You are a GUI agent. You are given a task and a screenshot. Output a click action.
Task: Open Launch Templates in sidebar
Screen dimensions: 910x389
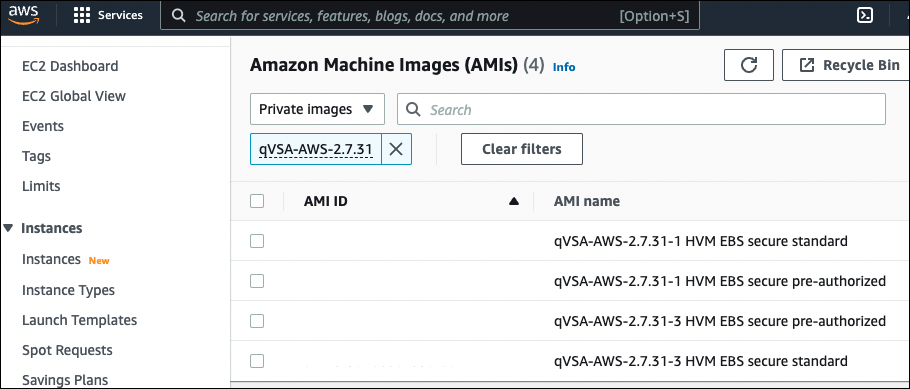[80, 320]
